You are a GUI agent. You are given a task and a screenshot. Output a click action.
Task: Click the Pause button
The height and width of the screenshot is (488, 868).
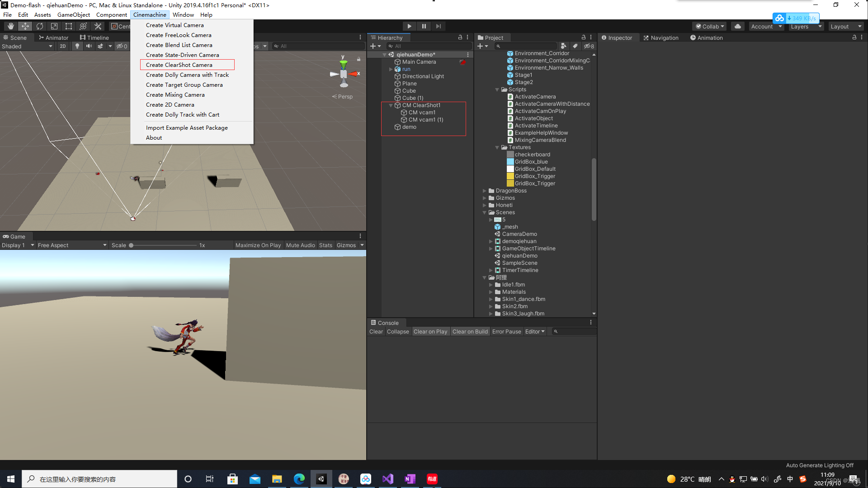click(x=424, y=26)
